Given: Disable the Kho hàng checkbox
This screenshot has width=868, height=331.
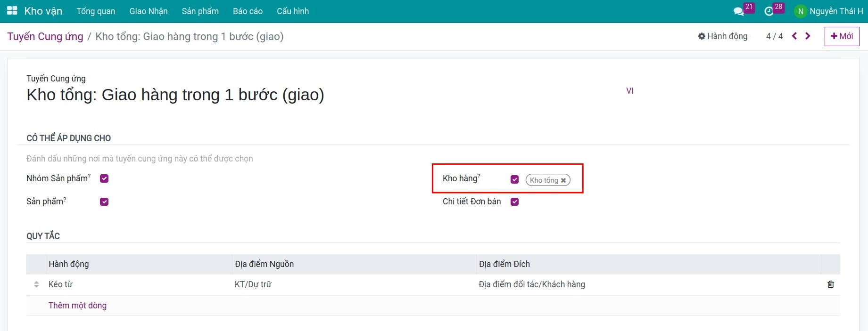Looking at the screenshot, I should 514,179.
